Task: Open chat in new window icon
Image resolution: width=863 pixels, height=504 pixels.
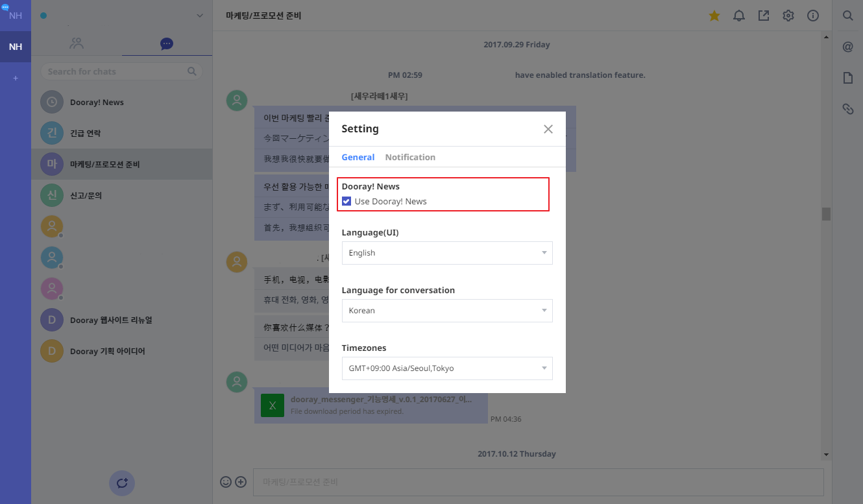Action: pos(764,16)
